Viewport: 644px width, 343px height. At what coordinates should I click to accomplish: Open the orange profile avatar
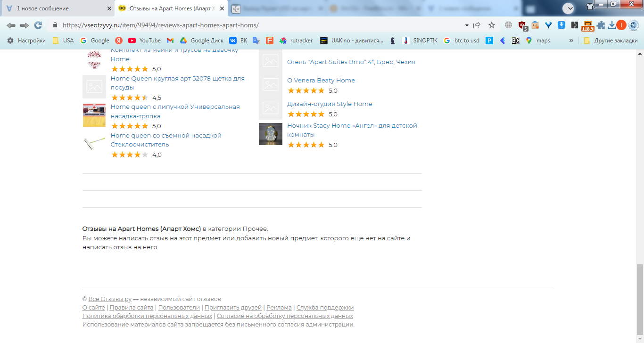click(621, 25)
